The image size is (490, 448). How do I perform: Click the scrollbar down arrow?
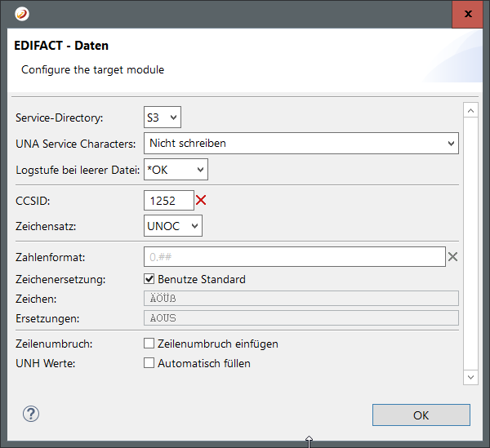(x=470, y=376)
